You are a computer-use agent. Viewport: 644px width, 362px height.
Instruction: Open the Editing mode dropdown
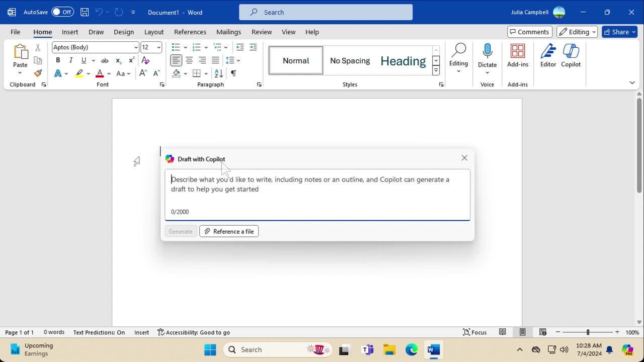click(x=577, y=32)
